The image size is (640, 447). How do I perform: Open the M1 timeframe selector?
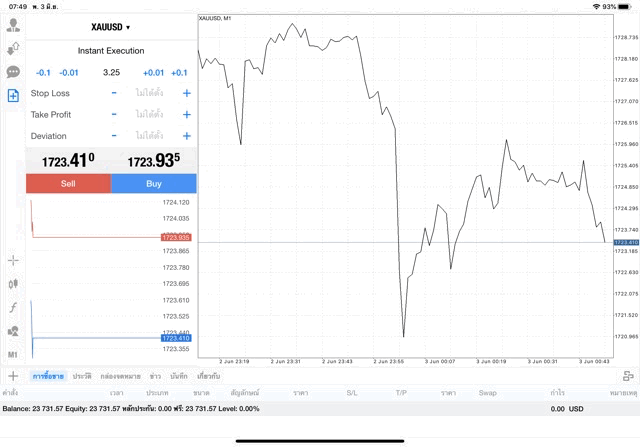point(13,354)
